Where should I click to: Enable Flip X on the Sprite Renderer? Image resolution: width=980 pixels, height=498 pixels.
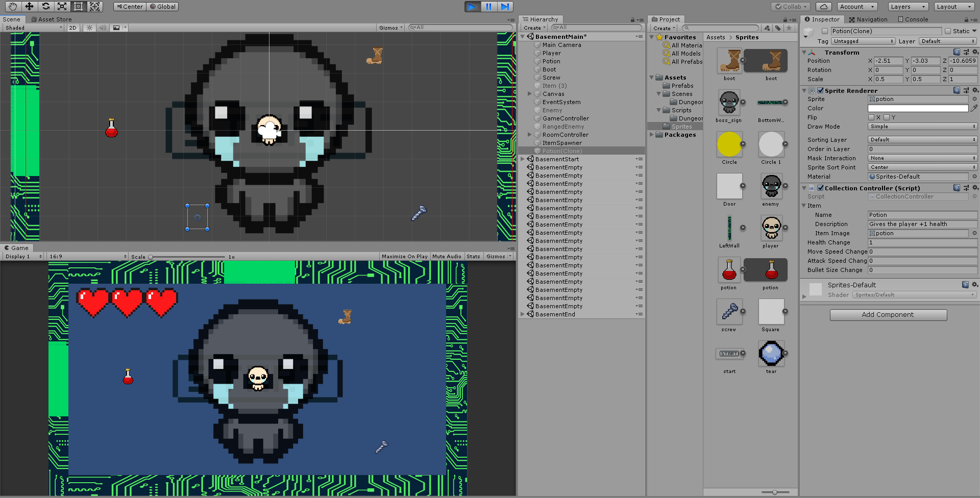pyautogui.click(x=872, y=117)
